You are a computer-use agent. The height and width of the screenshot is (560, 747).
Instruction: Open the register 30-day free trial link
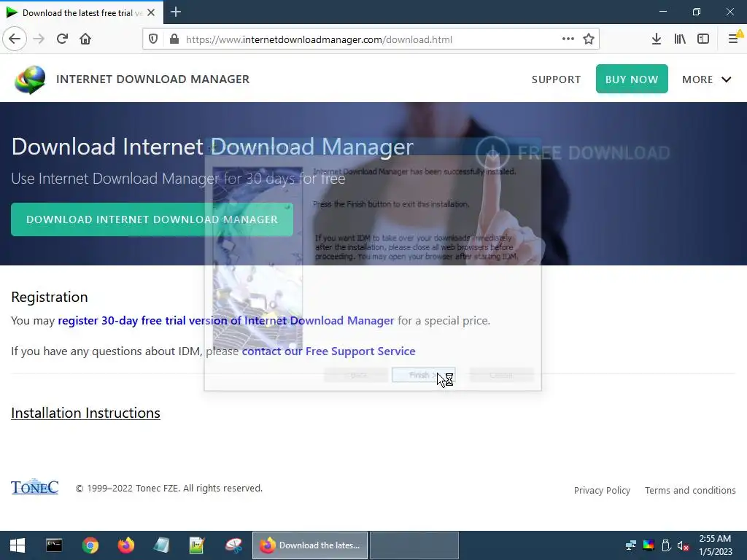click(226, 321)
